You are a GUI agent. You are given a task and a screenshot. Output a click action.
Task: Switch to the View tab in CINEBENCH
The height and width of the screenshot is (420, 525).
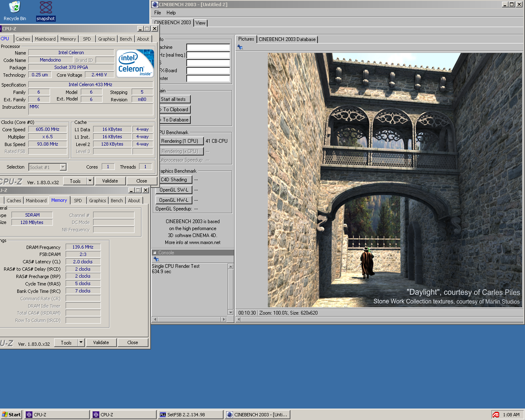[x=201, y=23]
